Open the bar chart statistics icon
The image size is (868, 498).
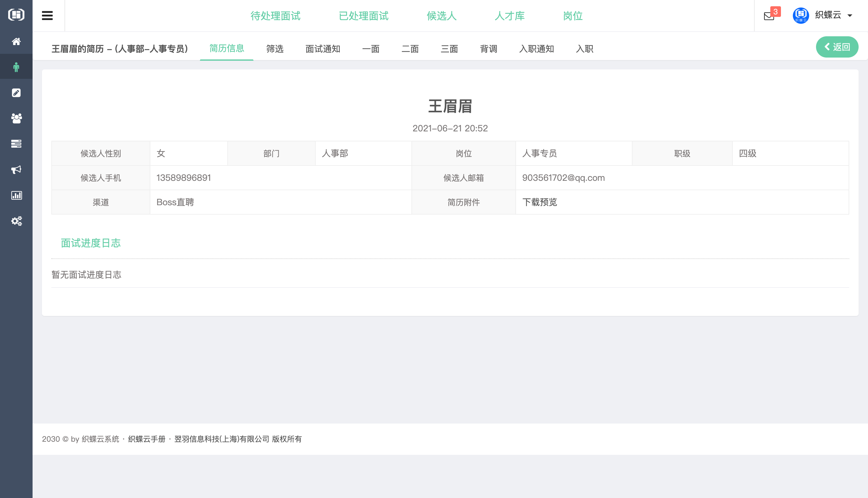16,195
